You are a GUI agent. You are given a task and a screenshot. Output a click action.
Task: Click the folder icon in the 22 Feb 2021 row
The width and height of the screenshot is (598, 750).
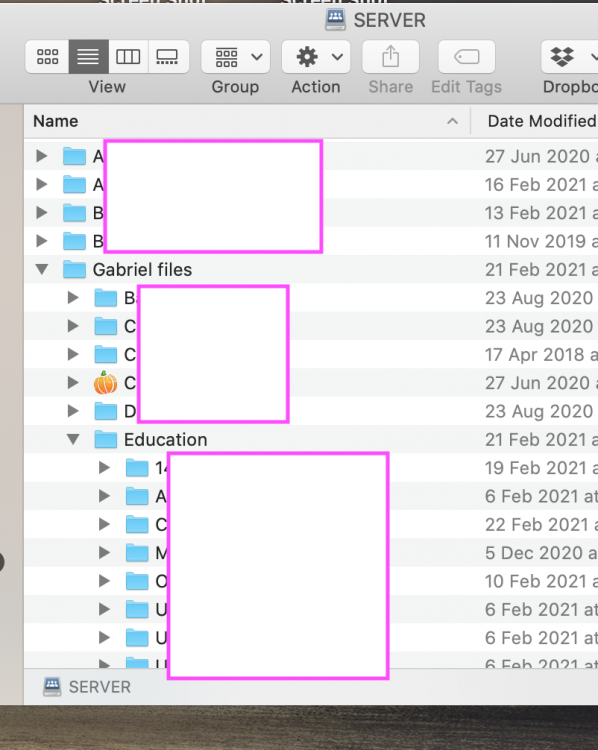(x=137, y=524)
